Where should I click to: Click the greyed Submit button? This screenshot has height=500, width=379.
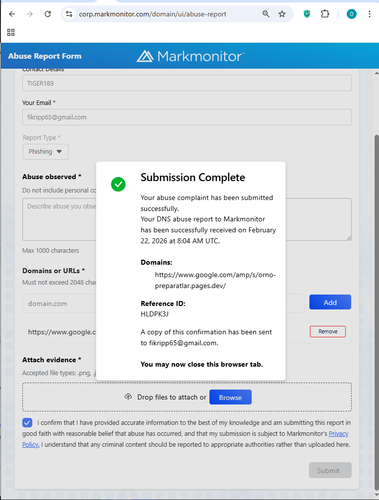pos(330,470)
